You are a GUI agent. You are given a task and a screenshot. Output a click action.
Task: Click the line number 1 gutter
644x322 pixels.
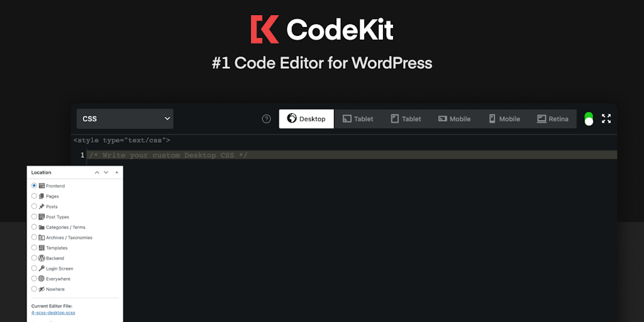[x=82, y=155]
